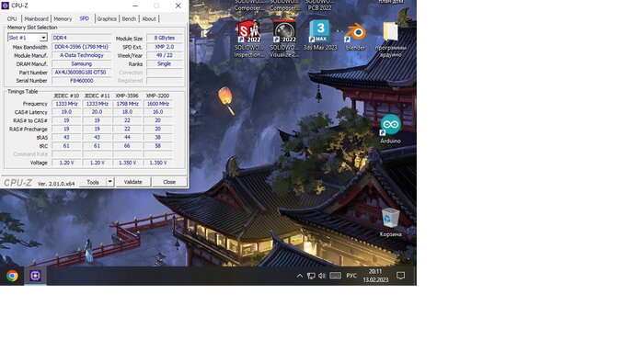Open the Корзина recycle bin
644x362 pixels.
coord(390,222)
